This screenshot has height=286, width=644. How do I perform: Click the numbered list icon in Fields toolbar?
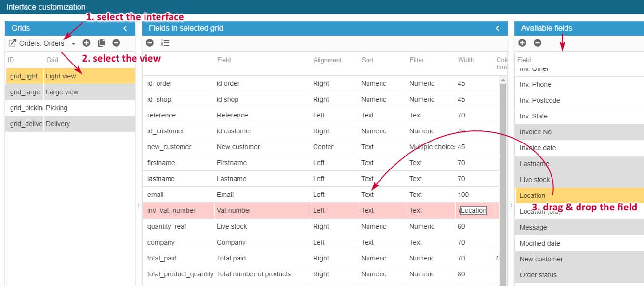click(165, 43)
